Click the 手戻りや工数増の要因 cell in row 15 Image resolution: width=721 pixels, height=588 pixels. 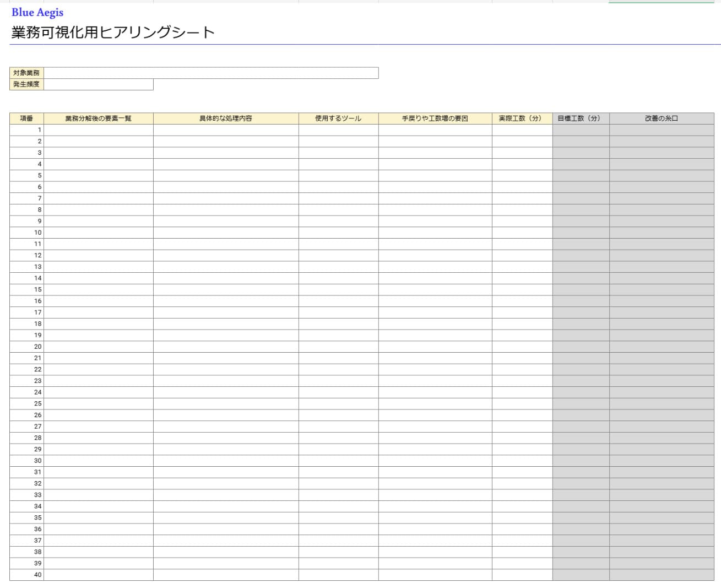coord(435,289)
